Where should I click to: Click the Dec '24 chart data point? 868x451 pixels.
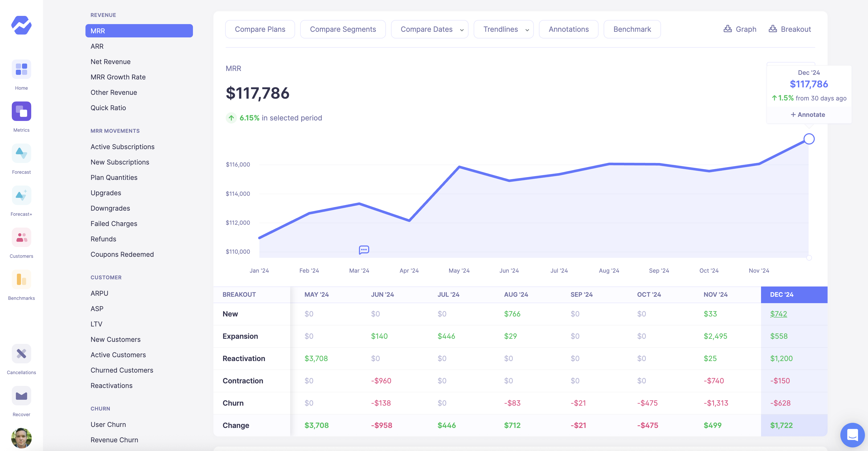click(x=809, y=139)
